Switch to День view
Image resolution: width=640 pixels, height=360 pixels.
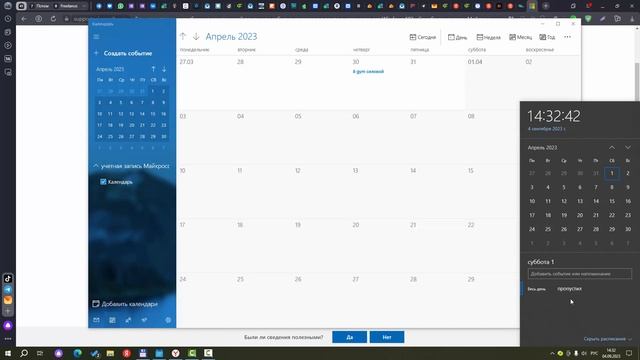457,37
